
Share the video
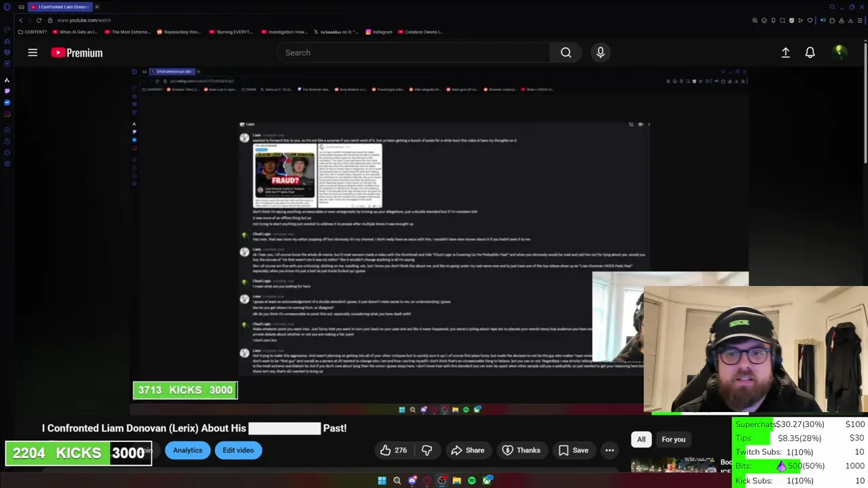point(468,450)
